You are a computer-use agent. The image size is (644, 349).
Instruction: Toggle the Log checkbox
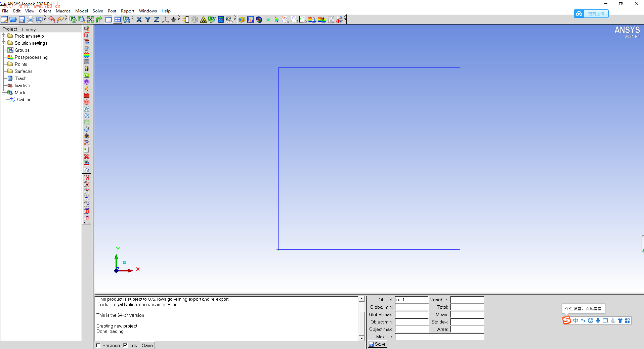[x=125, y=345]
